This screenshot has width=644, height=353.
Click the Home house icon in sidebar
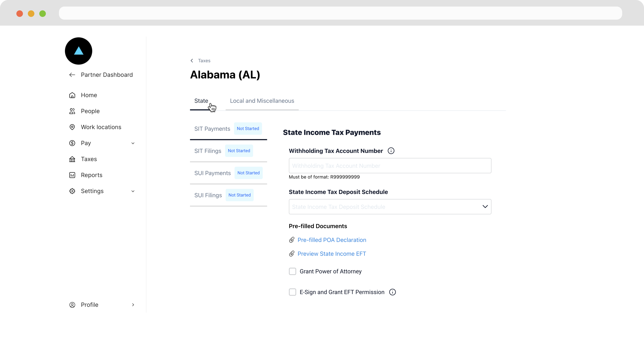tap(72, 95)
